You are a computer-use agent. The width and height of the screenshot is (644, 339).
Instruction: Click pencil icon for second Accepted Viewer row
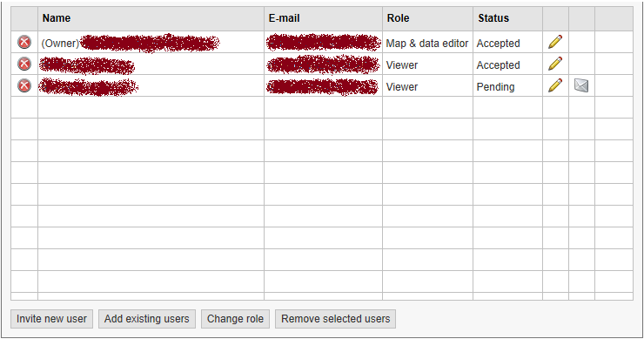click(x=555, y=64)
